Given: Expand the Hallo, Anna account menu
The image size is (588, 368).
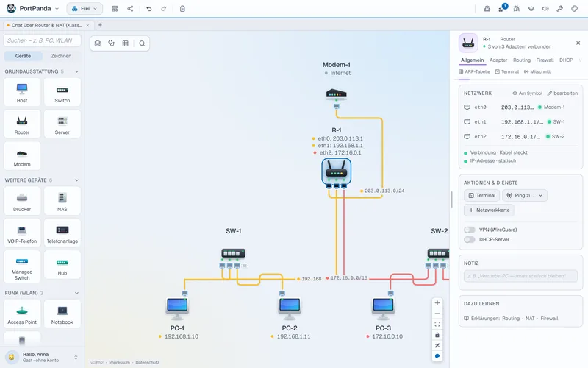Looking at the screenshot, I should tap(42, 357).
